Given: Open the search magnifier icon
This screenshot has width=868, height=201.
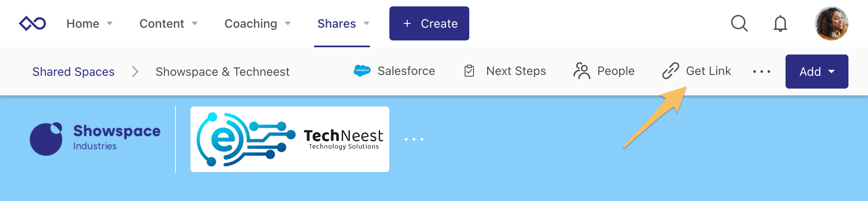Looking at the screenshot, I should tap(739, 23).
